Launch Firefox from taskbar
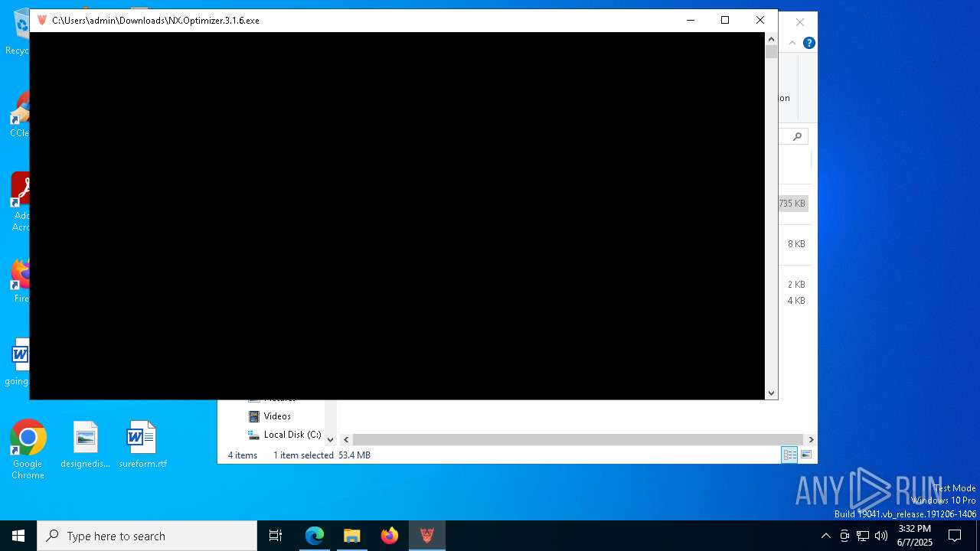Viewport: 980px width, 551px height. (x=390, y=536)
